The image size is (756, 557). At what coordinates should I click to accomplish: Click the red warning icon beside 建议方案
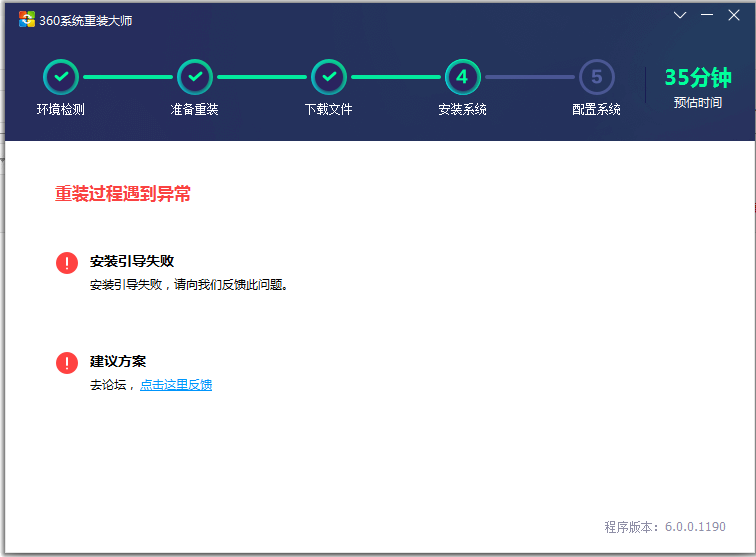(x=67, y=363)
